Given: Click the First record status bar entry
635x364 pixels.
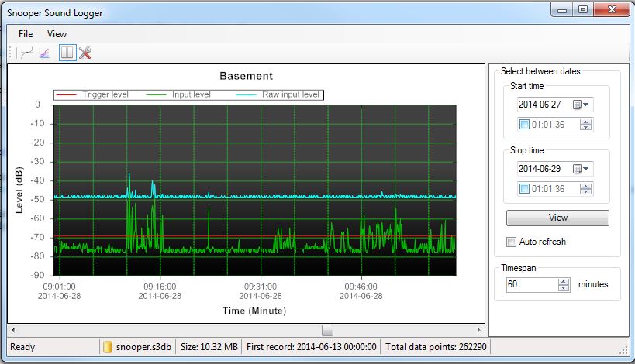Looking at the screenshot, I should click(x=312, y=347).
